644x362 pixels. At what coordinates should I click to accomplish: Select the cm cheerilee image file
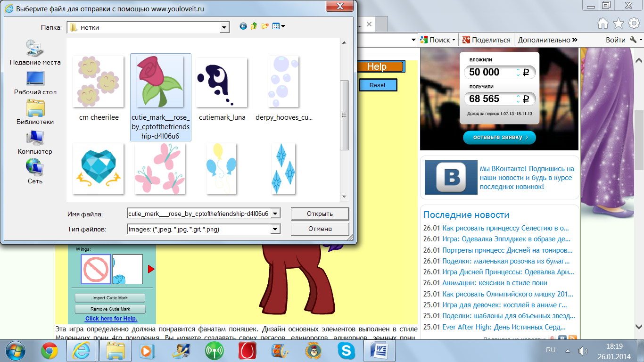pos(99,88)
